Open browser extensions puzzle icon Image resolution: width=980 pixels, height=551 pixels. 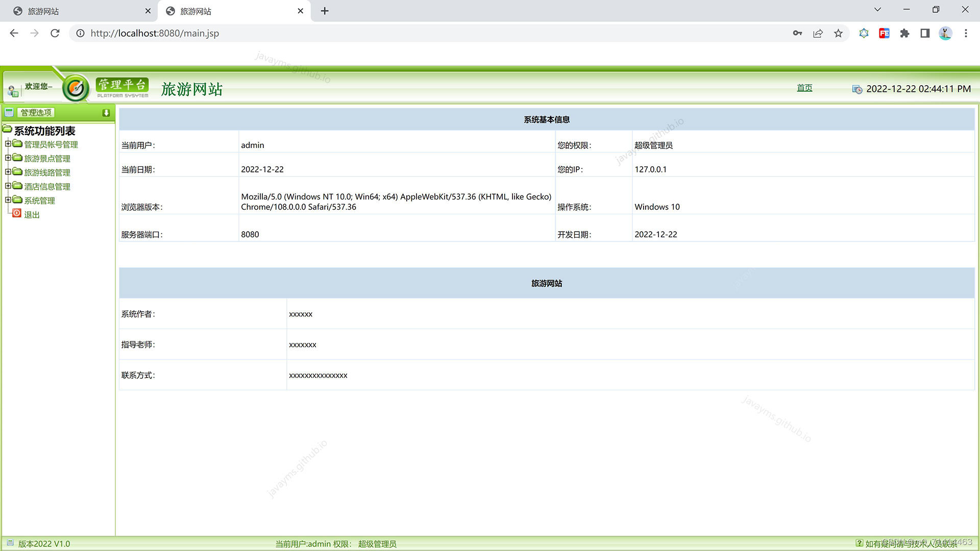pyautogui.click(x=904, y=33)
